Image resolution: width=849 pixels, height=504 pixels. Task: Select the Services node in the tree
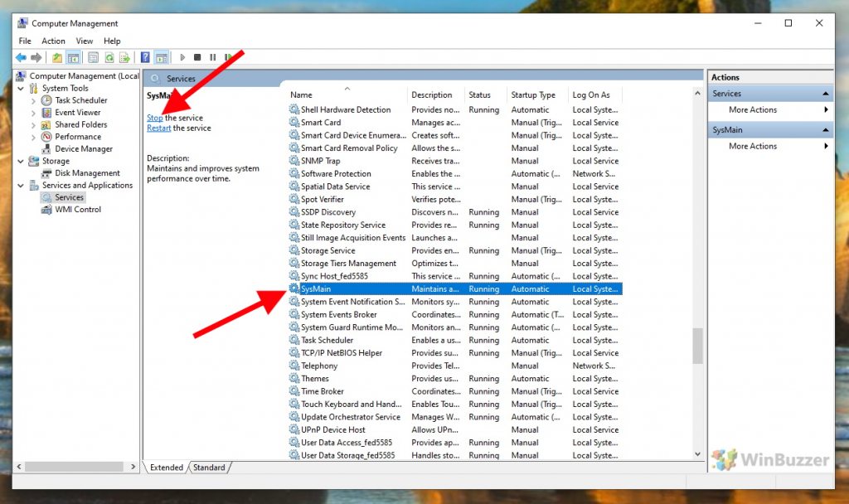(x=70, y=197)
